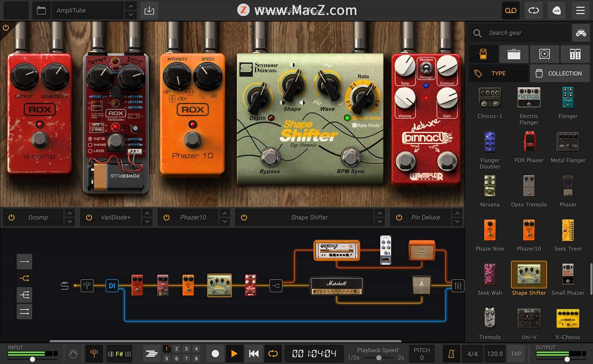
Task: Enable Rate Mode checkbox on Shape Shifter
Action: click(354, 125)
